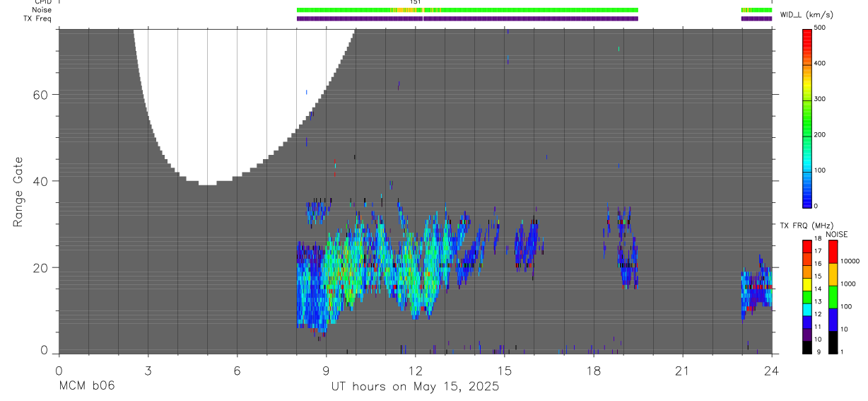Select the red 17–18 MHz swatch in TX FRQ bar

click(807, 246)
